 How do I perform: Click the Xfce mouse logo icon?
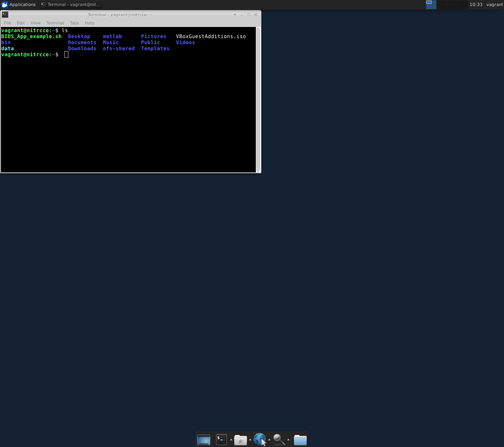click(5, 4)
